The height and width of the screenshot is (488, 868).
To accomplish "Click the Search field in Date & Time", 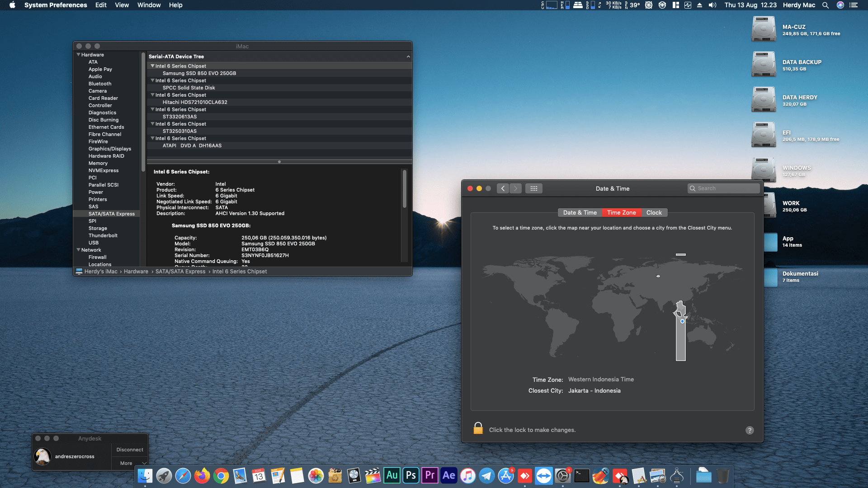I will pos(723,188).
